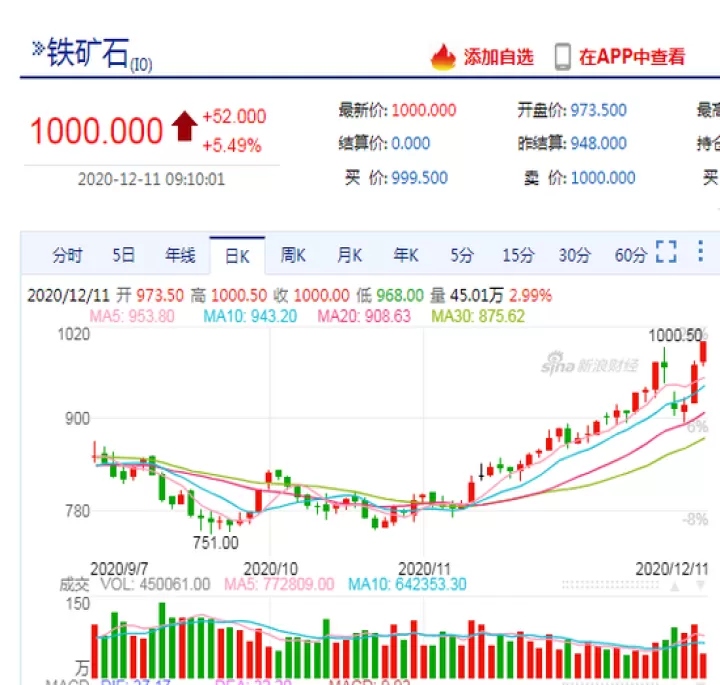Click the 751.00 low price marker
The width and height of the screenshot is (720, 685).
(215, 543)
